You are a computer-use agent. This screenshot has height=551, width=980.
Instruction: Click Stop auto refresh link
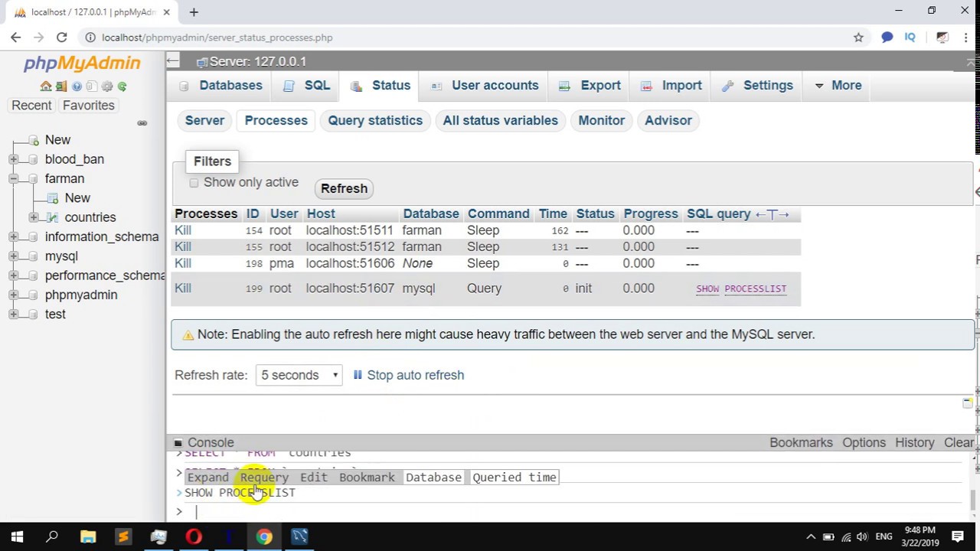click(408, 375)
